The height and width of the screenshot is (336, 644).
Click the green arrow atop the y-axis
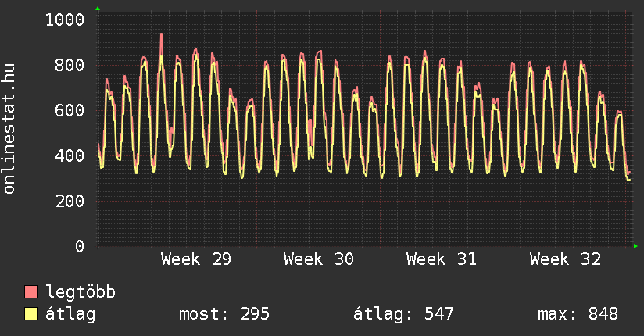point(98,9)
